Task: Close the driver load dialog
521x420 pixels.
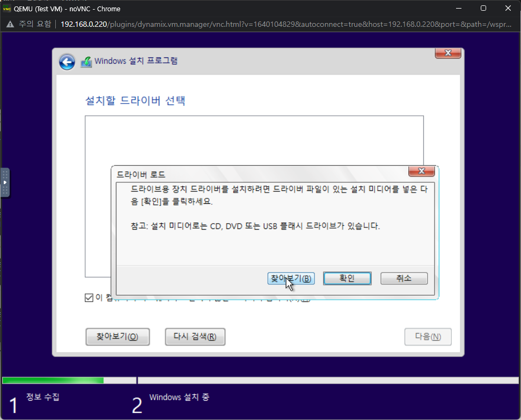Action: 422,171
